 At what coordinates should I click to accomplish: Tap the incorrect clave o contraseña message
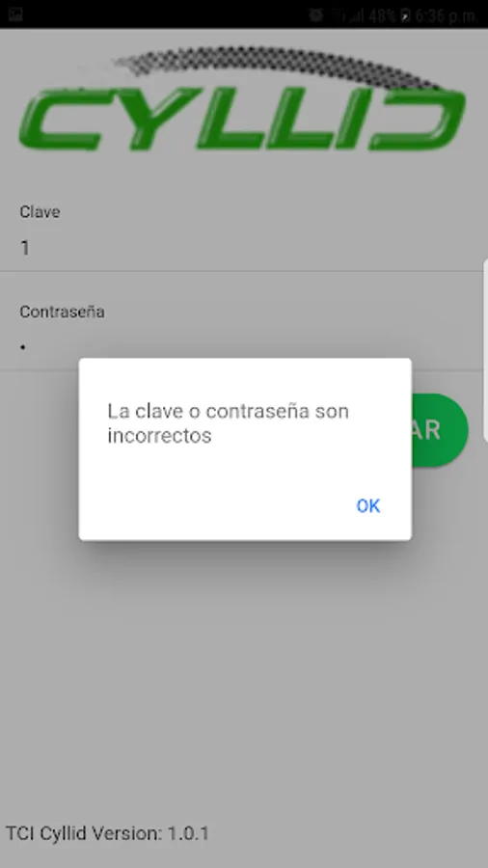click(228, 423)
